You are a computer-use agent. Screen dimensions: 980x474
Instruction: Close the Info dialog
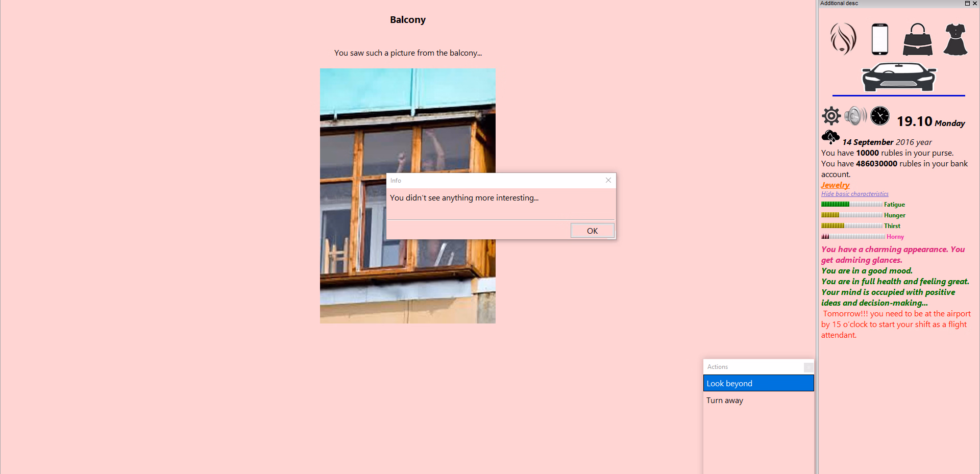point(608,180)
